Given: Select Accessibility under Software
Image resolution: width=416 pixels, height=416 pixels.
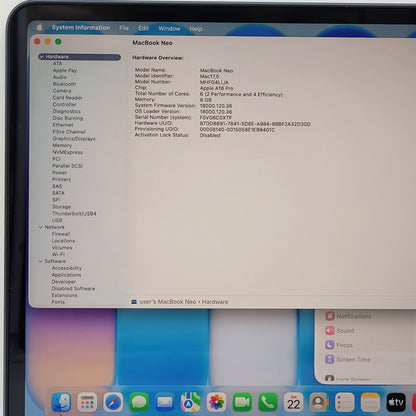Looking at the screenshot, I should pos(66,268).
